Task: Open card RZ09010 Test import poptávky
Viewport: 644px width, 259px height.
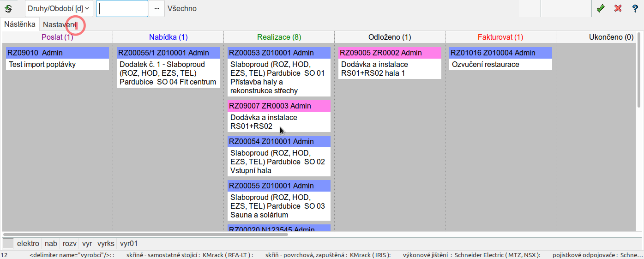Action: click(x=57, y=59)
